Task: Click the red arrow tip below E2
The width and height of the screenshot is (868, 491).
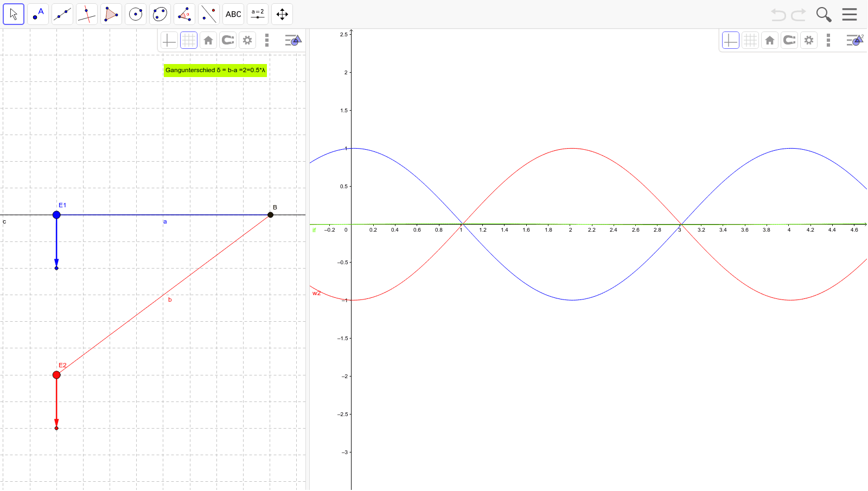Action: (56, 428)
